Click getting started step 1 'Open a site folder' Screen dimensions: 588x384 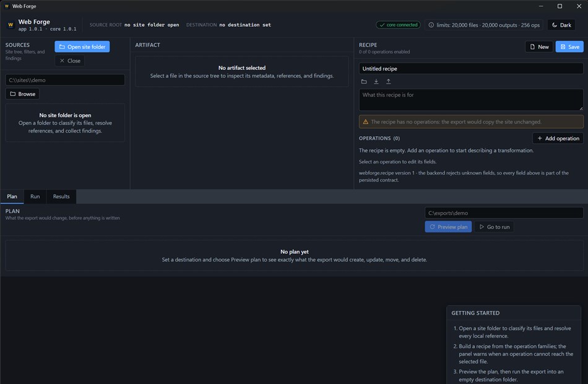[x=514, y=332]
